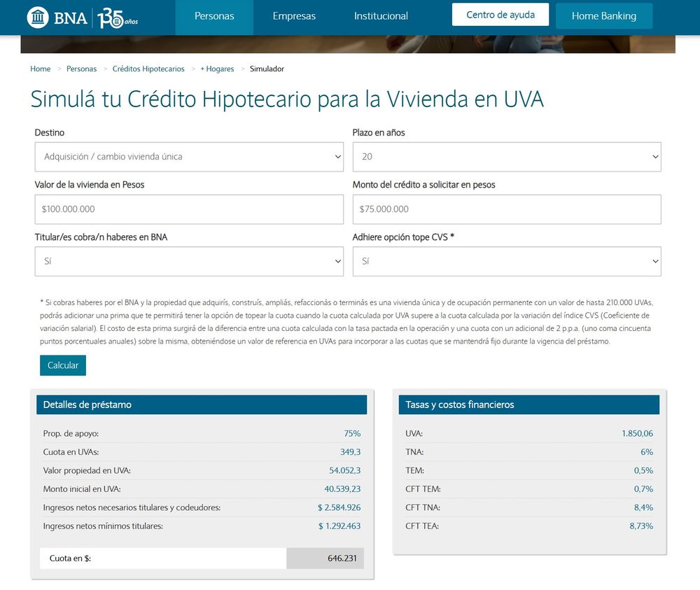This screenshot has height=590, width=700.
Task: Open the Empresas menu tab
Action: tap(294, 16)
